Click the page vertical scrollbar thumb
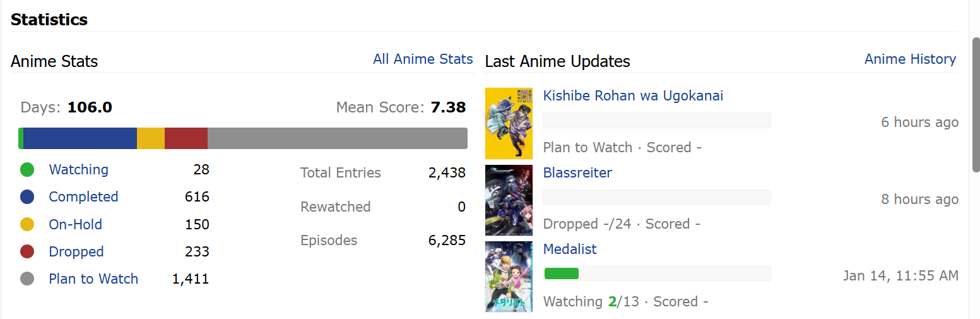 (976, 104)
